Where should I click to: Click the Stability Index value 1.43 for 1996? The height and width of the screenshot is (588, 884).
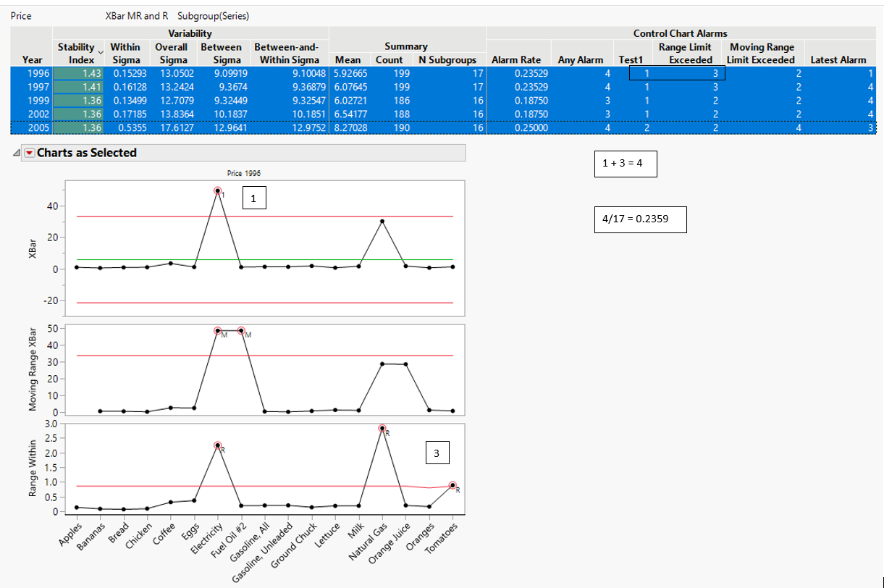tap(90, 72)
